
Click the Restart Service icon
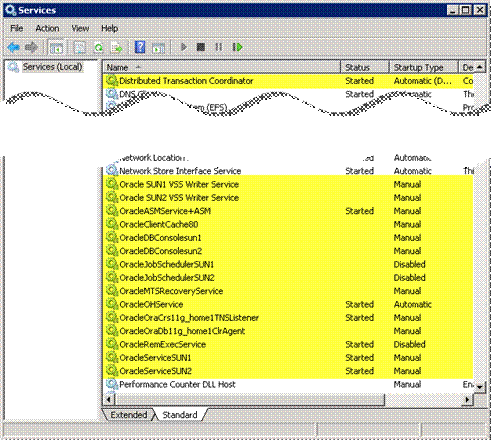[x=237, y=47]
